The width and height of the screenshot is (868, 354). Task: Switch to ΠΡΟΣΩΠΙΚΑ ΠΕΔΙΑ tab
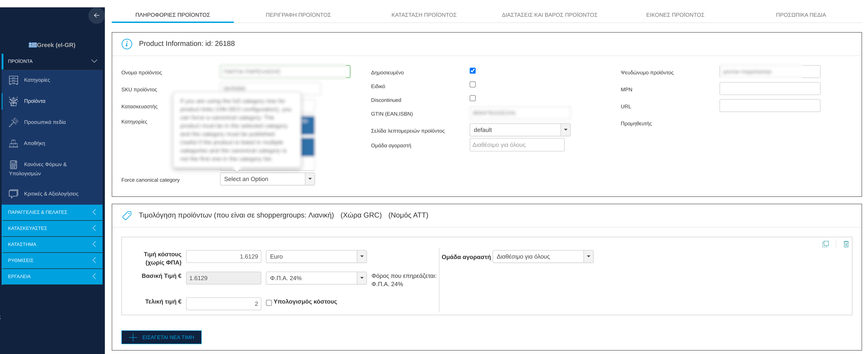(801, 15)
